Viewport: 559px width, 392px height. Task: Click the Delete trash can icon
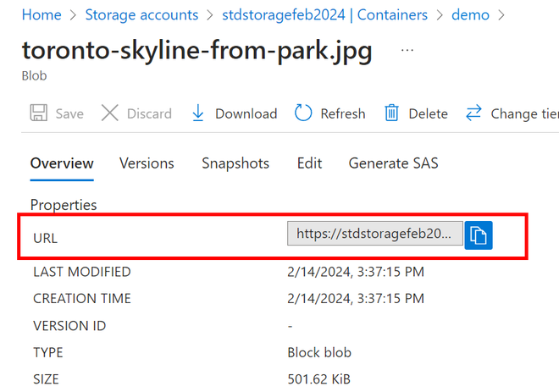click(x=391, y=113)
